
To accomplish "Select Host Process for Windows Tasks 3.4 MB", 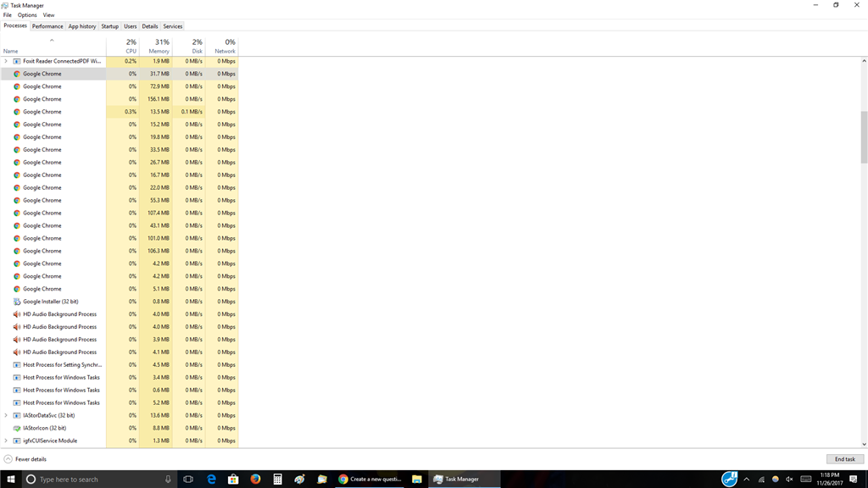I will 120,377.
